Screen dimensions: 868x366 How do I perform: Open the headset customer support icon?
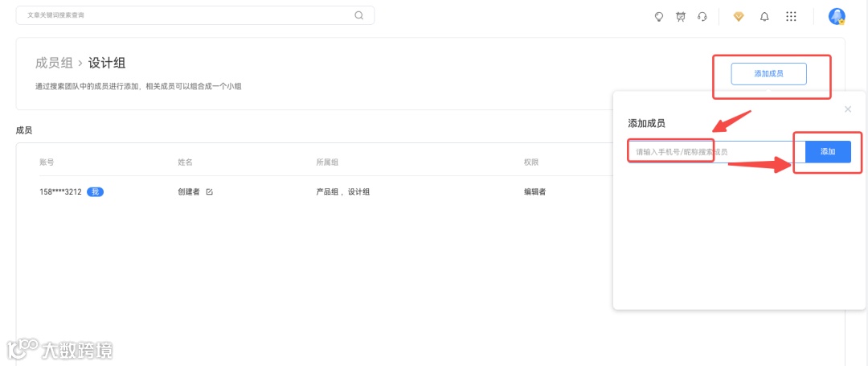click(x=702, y=17)
